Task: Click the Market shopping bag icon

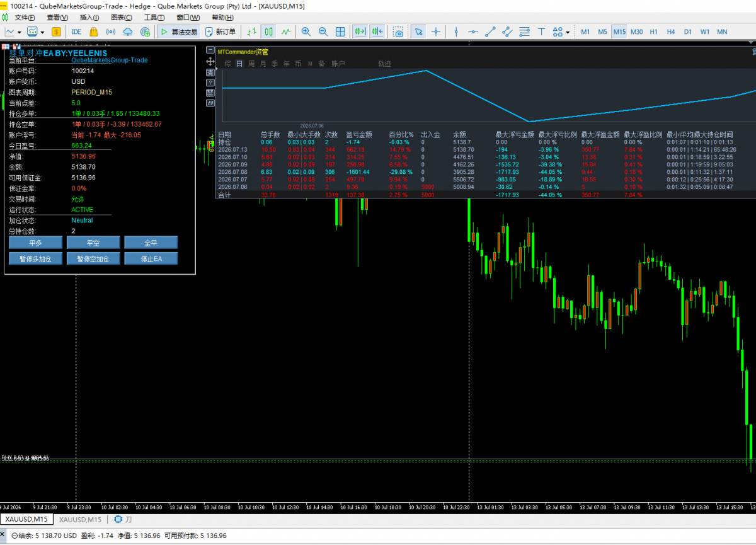Action: tap(94, 32)
